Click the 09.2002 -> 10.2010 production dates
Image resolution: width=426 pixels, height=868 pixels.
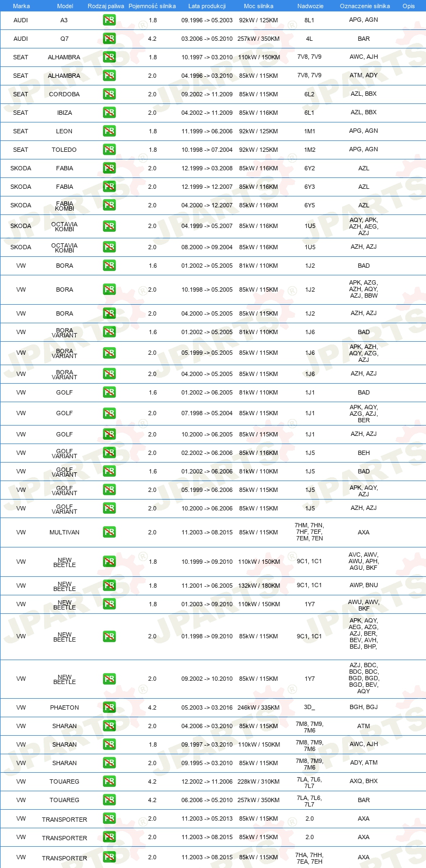207,679
